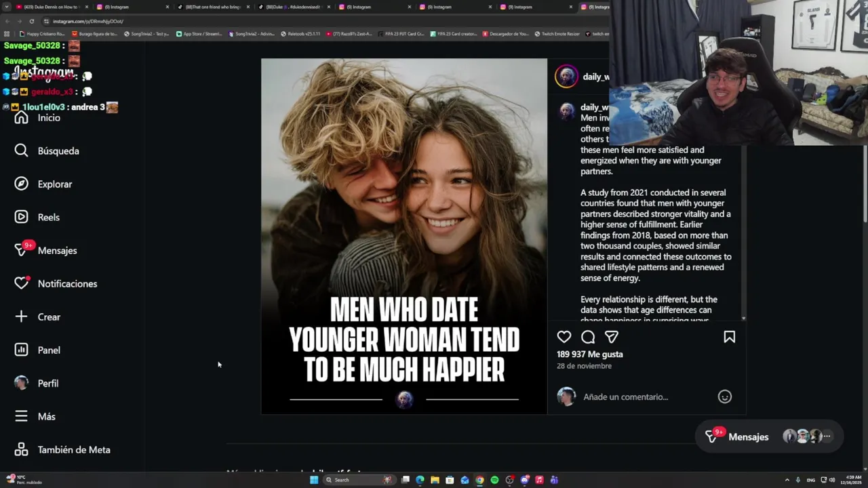Switch to #dukedennisedit TikTok tab
Screen dimensions: 868x488
pyautogui.click(x=295, y=7)
